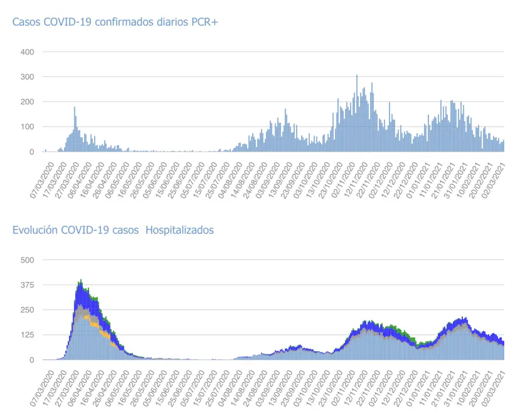Click the 500 y-axis label on Hospitalizados chart

[x=28, y=260]
